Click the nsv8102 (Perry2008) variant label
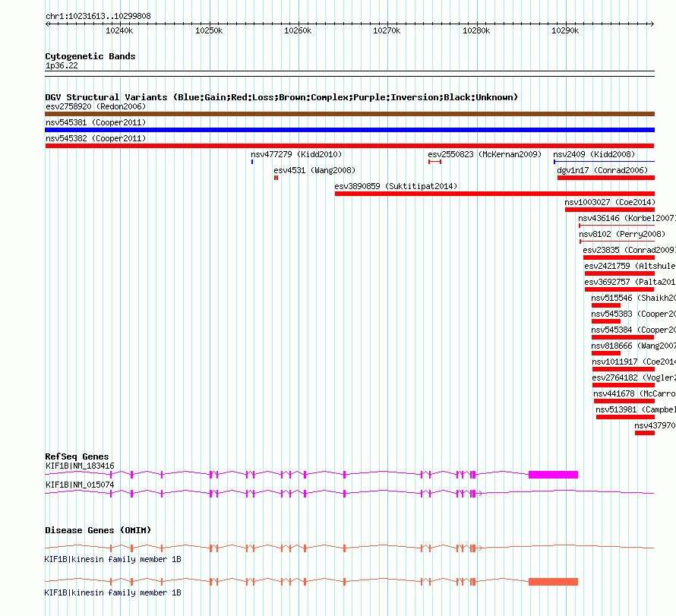The width and height of the screenshot is (676, 616). coord(622,234)
